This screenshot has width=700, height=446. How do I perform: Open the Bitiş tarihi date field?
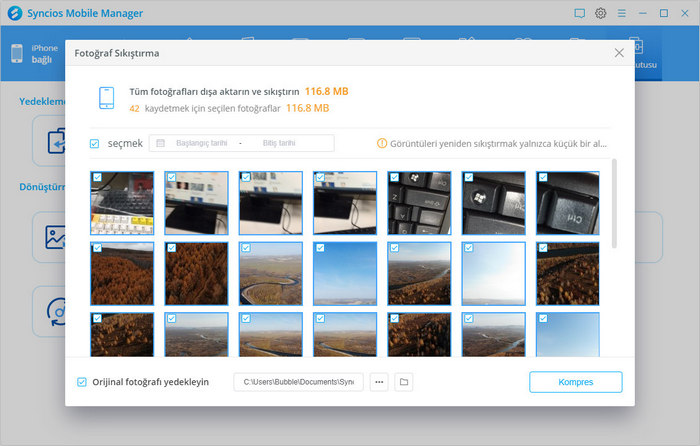(x=279, y=143)
